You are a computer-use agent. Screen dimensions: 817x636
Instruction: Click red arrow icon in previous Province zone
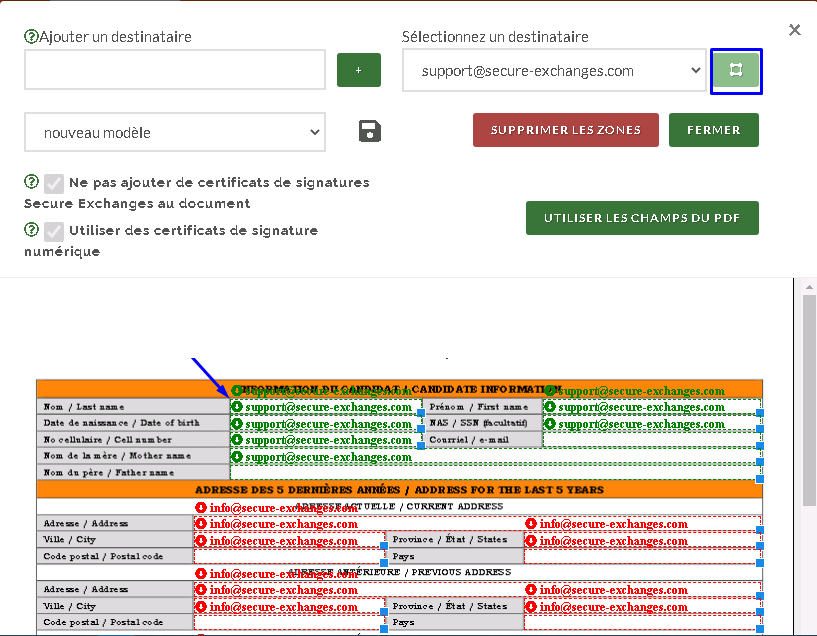pyautogui.click(x=531, y=607)
